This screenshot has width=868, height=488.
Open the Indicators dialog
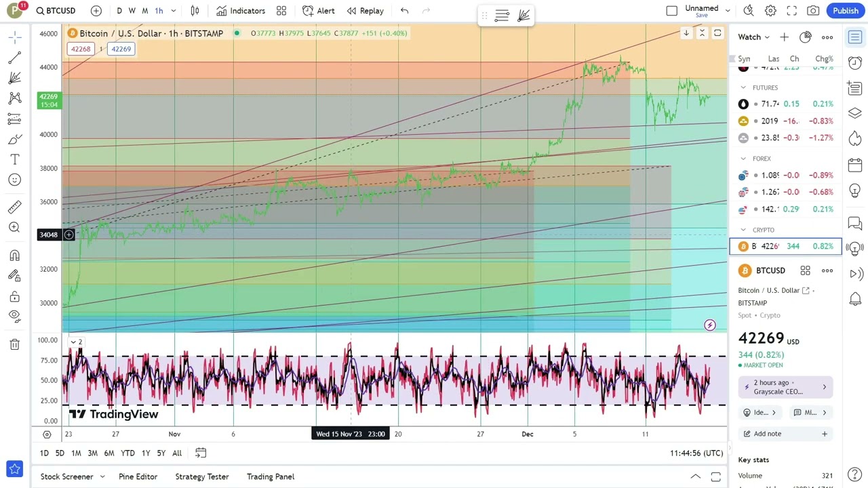tap(241, 11)
